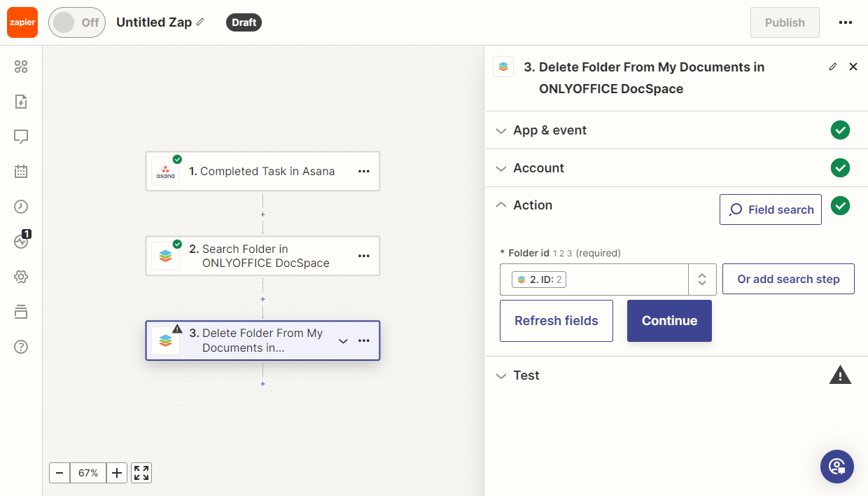Expand the Account section
The width and height of the screenshot is (868, 496).
pos(538,168)
